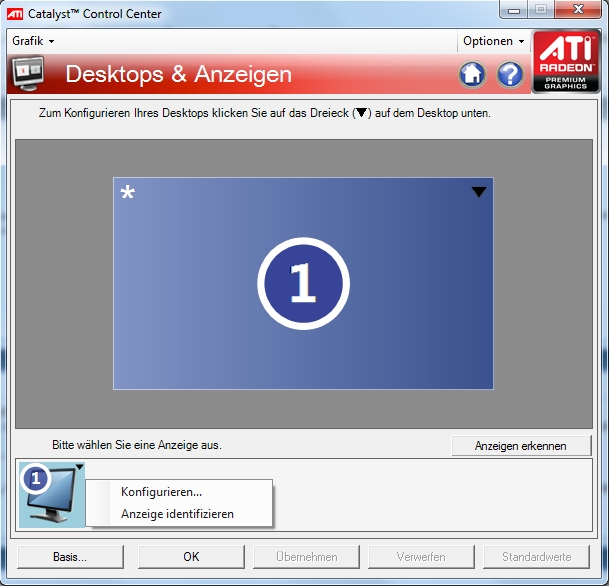
Task: Switch to the Basis... view
Action: tap(70, 557)
